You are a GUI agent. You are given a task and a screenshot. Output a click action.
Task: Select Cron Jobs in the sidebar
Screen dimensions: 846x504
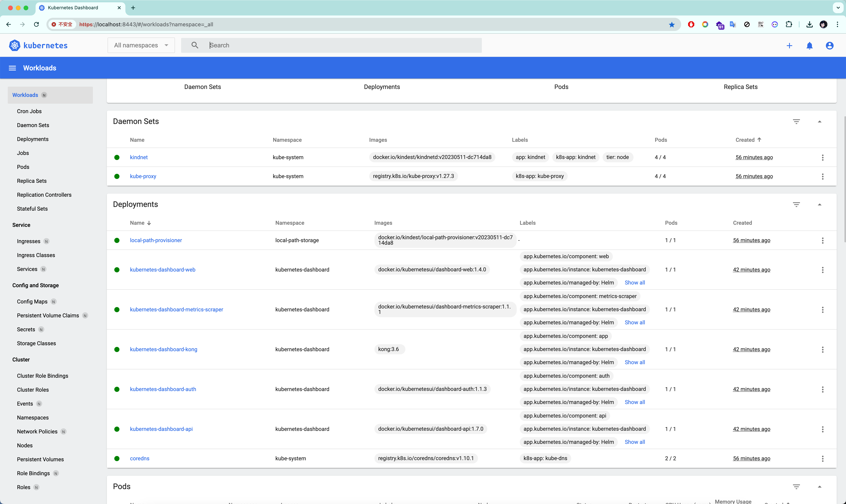click(29, 111)
